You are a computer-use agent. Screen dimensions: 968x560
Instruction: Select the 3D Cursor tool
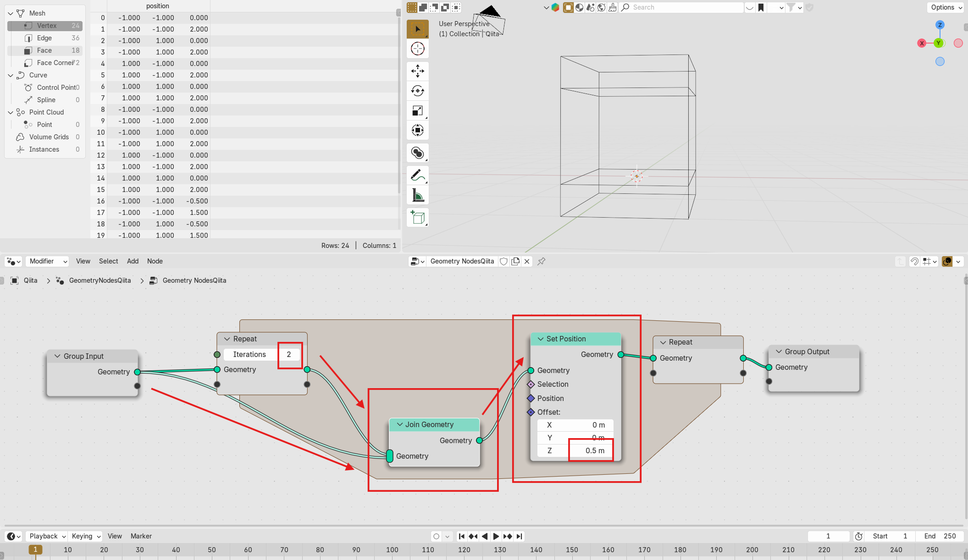(417, 49)
